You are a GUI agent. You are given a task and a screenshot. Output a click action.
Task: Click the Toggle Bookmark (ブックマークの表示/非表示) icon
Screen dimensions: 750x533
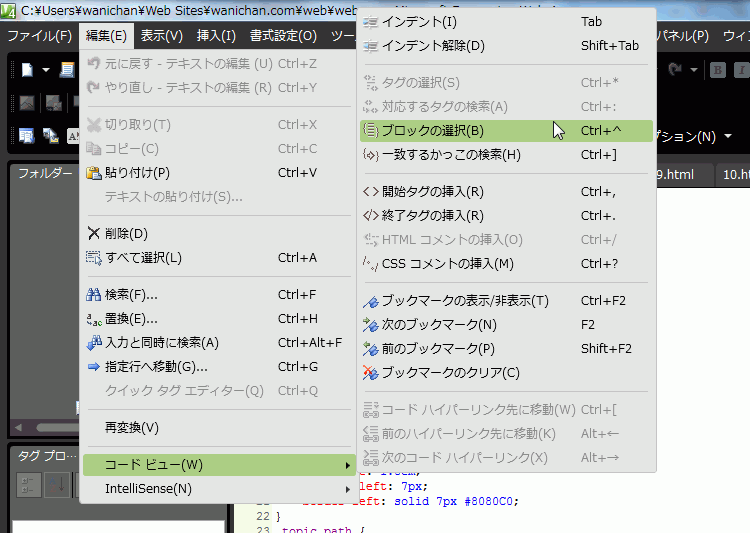[x=371, y=301]
